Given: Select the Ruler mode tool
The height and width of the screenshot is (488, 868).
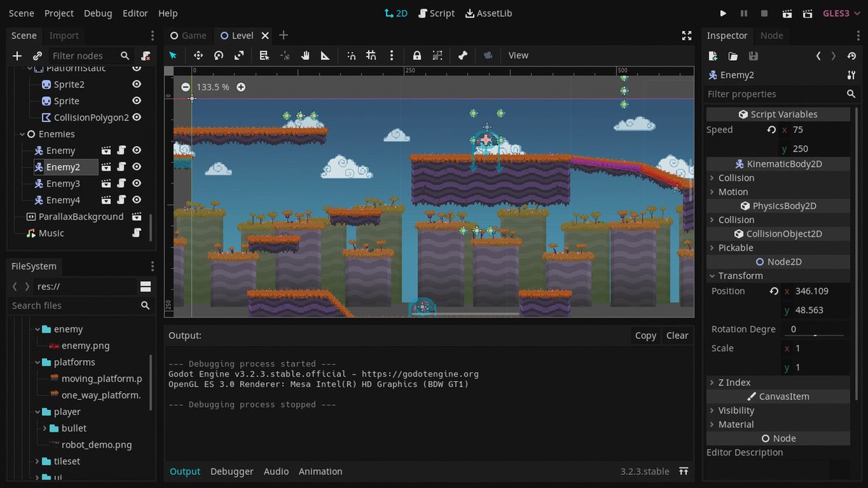Looking at the screenshot, I should pos(325,55).
